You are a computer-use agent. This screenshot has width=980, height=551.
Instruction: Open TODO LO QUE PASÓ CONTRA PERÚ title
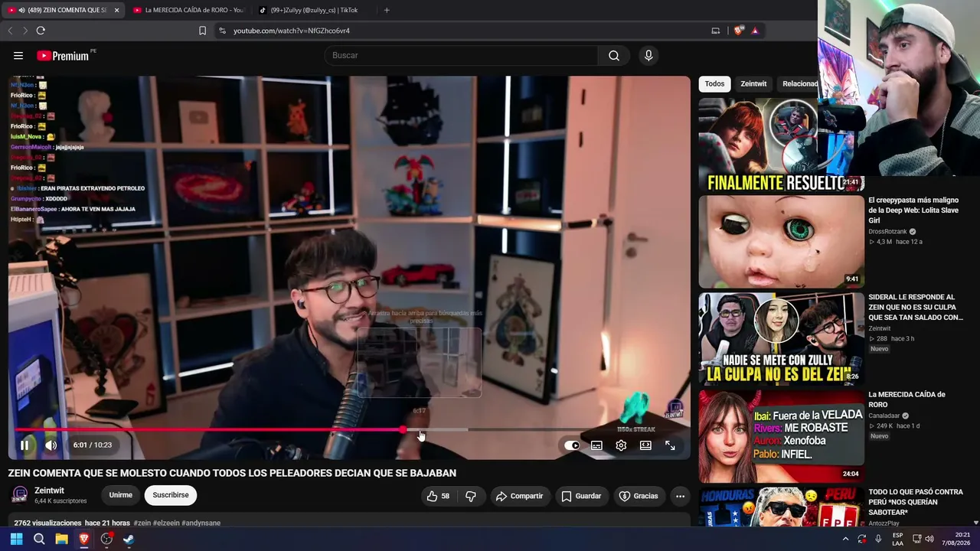(916, 502)
